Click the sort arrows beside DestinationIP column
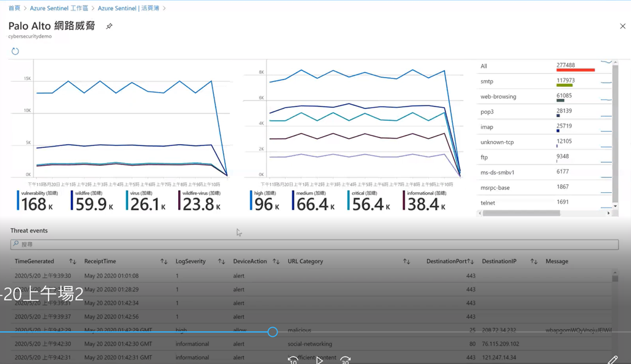 (534, 261)
